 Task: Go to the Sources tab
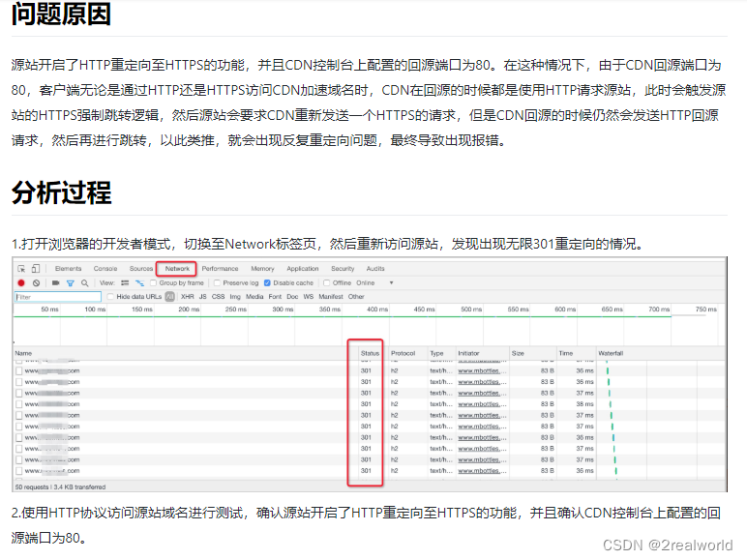[x=141, y=269]
